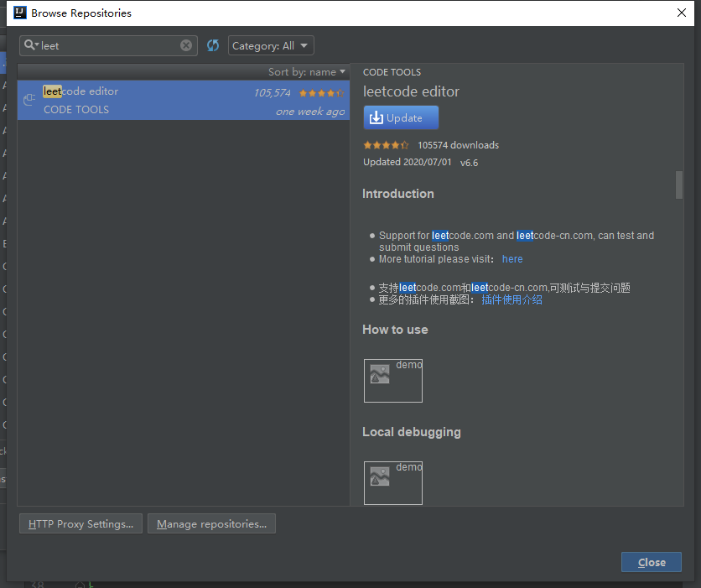This screenshot has width=701, height=588.
Task: Click the star rating in the leetcode editor row
Action: (x=321, y=93)
